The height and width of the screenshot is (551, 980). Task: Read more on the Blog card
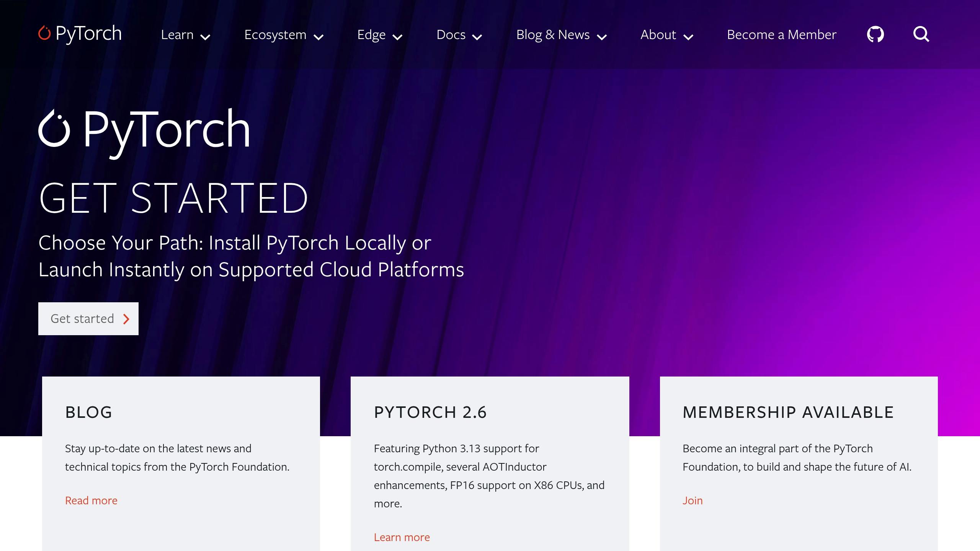(x=91, y=500)
